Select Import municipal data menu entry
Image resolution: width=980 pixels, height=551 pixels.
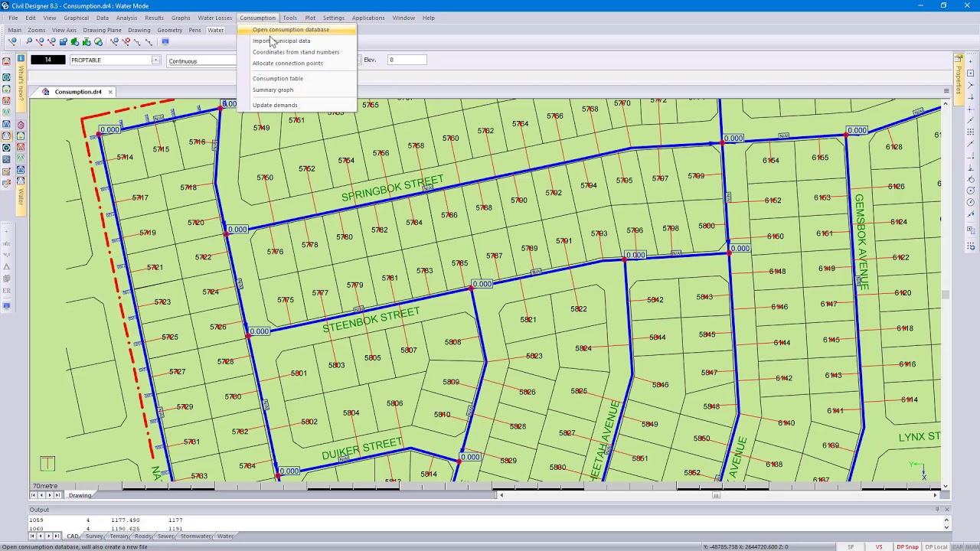coord(281,41)
